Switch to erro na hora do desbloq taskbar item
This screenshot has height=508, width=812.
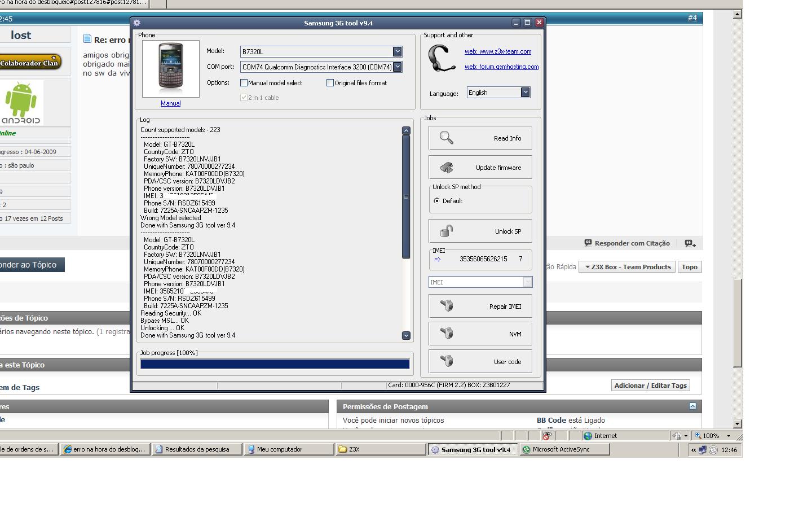pos(105,449)
